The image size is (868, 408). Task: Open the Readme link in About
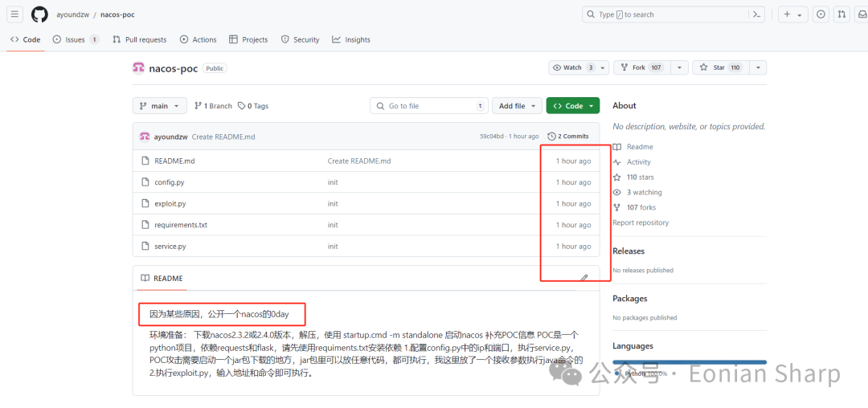(x=633, y=146)
